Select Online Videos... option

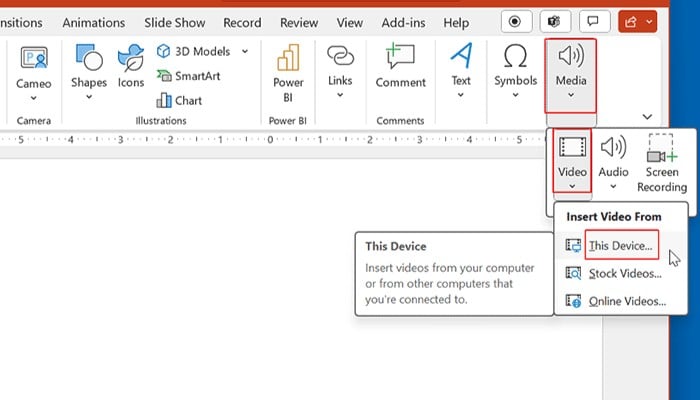[626, 301]
